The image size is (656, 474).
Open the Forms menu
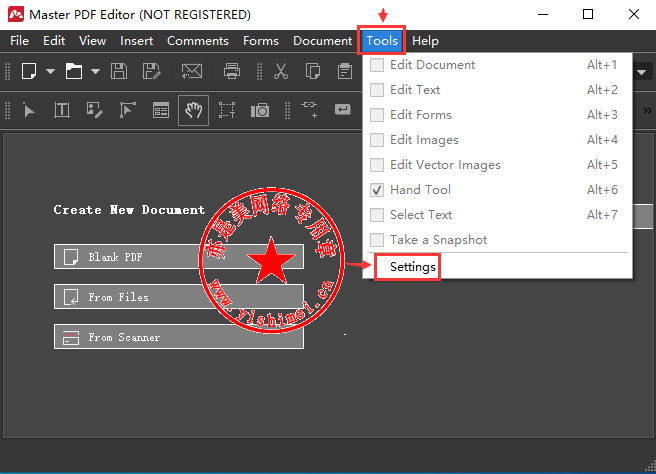pos(261,41)
